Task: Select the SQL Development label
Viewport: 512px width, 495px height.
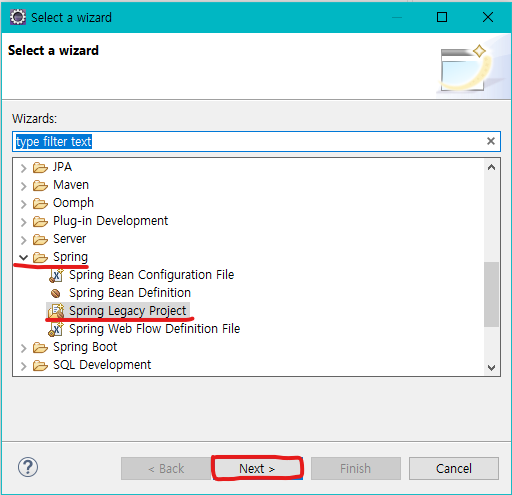Action: pyautogui.click(x=102, y=365)
